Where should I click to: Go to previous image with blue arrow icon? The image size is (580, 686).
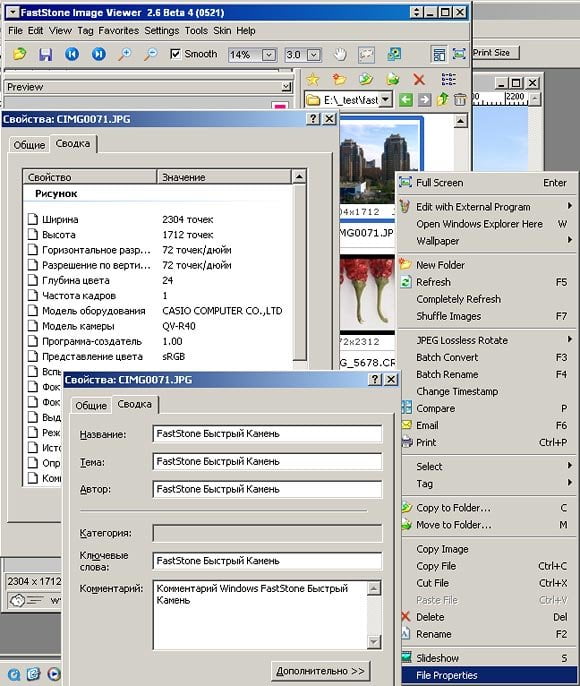(x=72, y=54)
